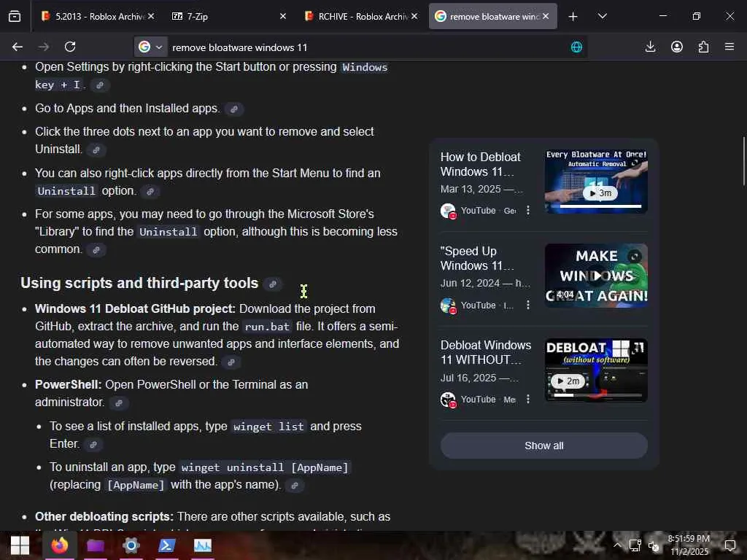Open taskbar clock showing 8:51:59 PM

pos(689,545)
